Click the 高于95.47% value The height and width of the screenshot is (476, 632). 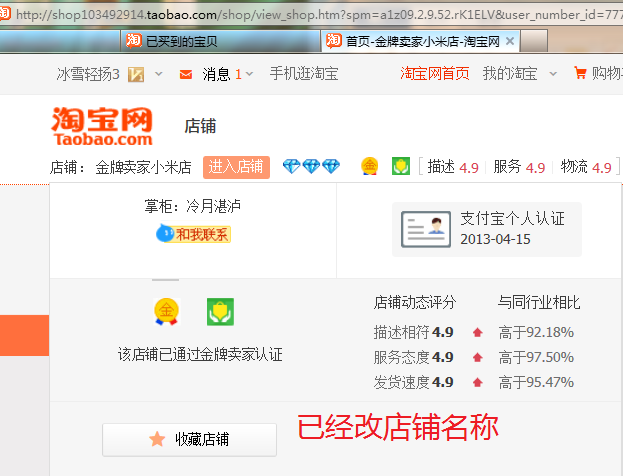(x=536, y=382)
